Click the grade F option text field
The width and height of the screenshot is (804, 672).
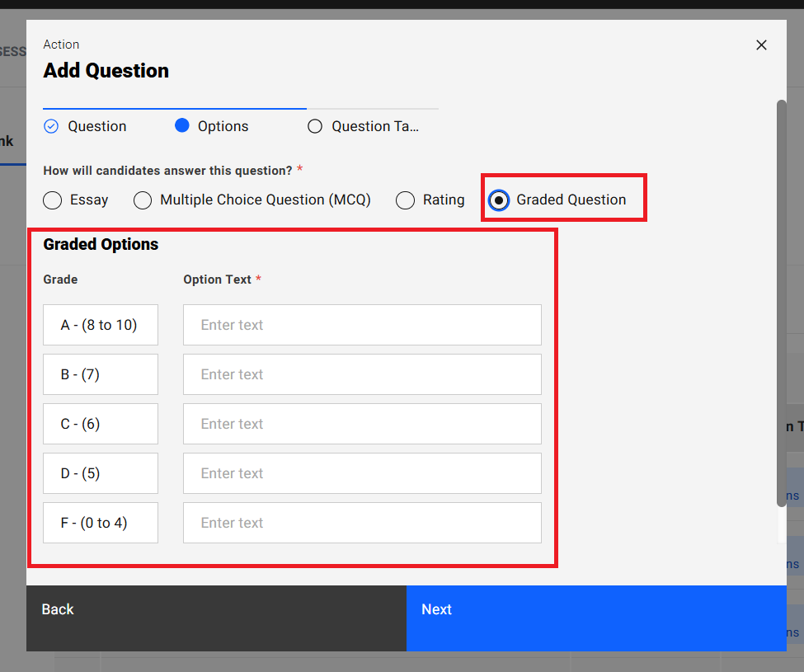pyautogui.click(x=362, y=523)
